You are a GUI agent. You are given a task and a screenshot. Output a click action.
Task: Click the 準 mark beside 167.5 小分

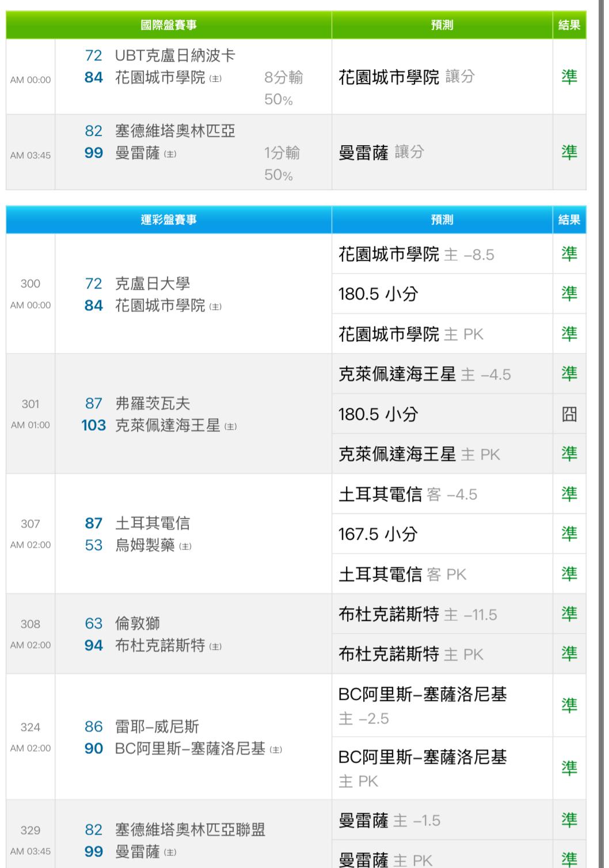tap(569, 534)
